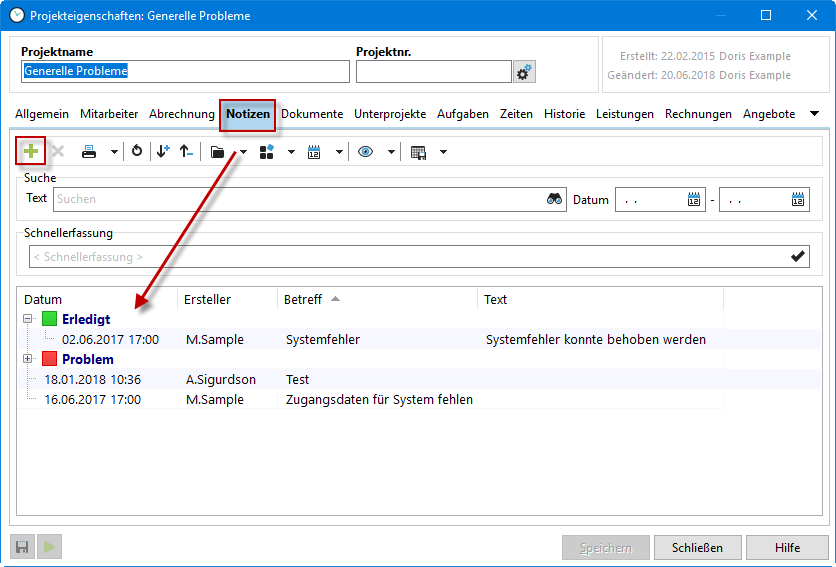Open the start date calendar picker
836x567 pixels.
(x=693, y=199)
